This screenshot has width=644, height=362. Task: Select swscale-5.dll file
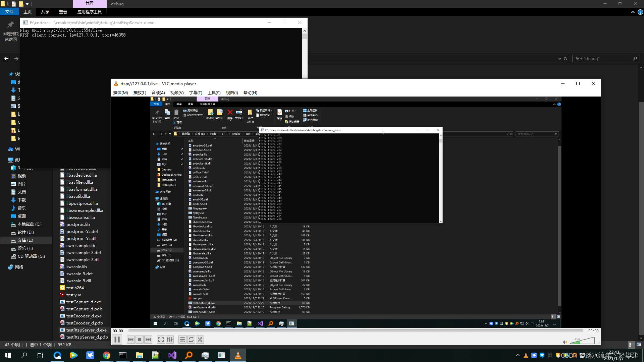point(78,281)
